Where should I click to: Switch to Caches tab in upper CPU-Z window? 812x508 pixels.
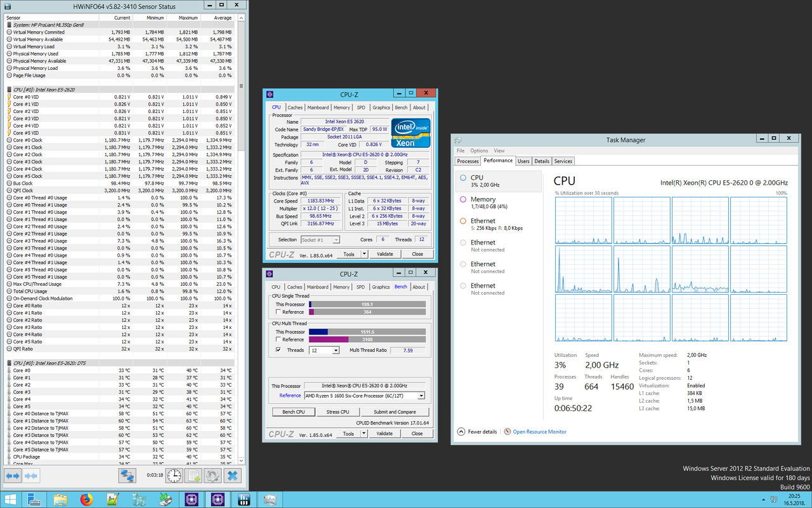coord(295,107)
